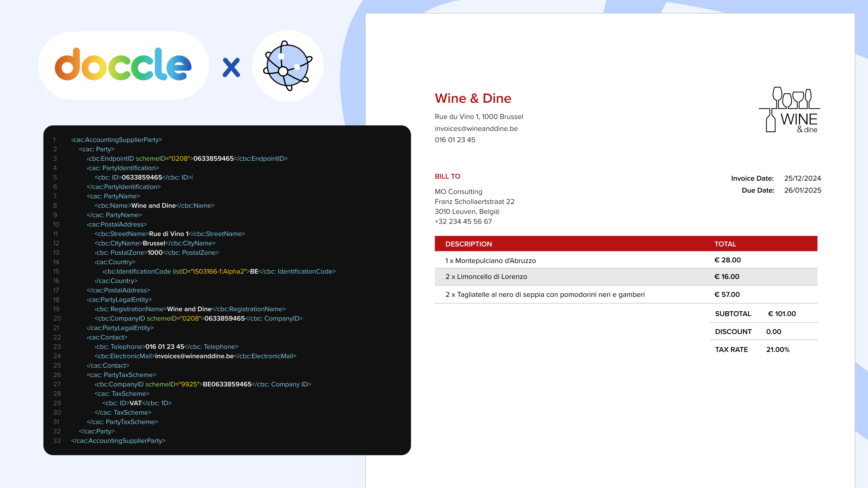The height and width of the screenshot is (488, 868).
Task: Click the tax rate value 21.00%
Action: tap(778, 349)
